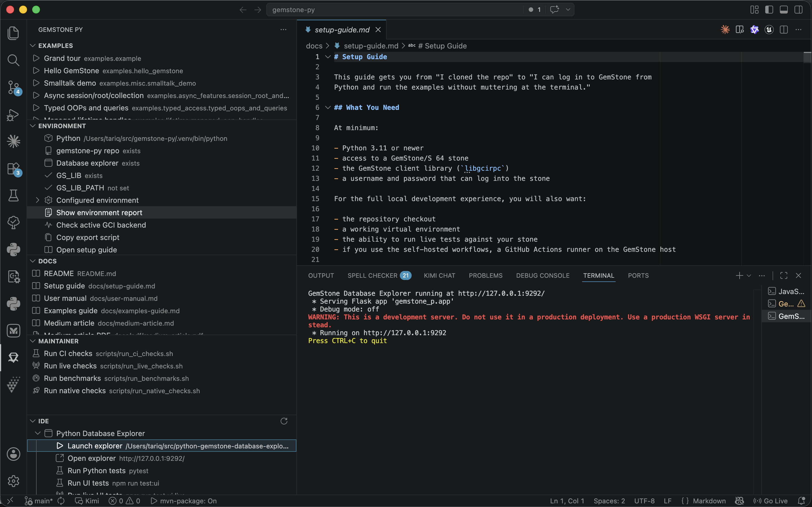The height and width of the screenshot is (507, 812).
Task: Click Run benchmarks entry
Action: 162,378
